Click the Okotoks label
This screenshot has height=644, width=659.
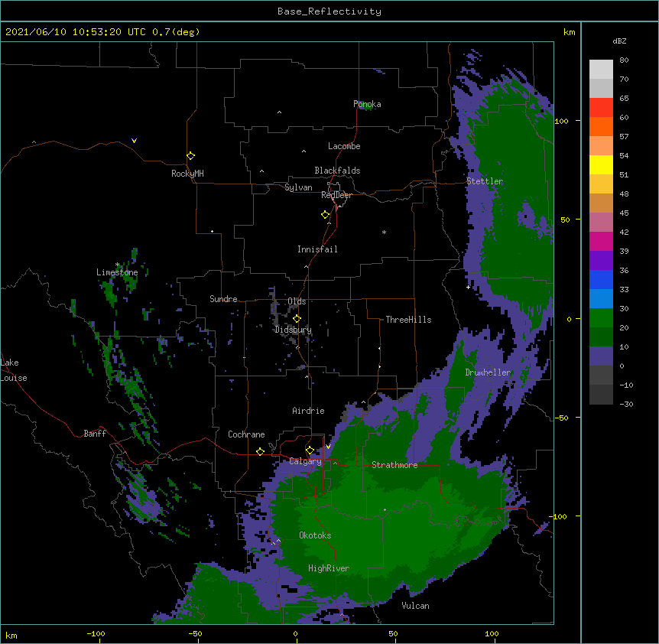point(315,535)
